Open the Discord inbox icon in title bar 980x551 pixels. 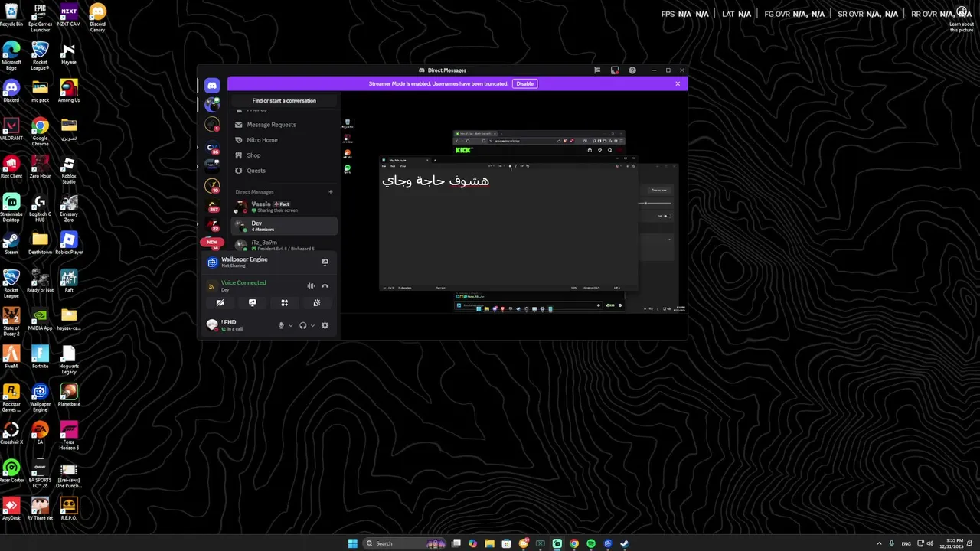pyautogui.click(x=615, y=70)
